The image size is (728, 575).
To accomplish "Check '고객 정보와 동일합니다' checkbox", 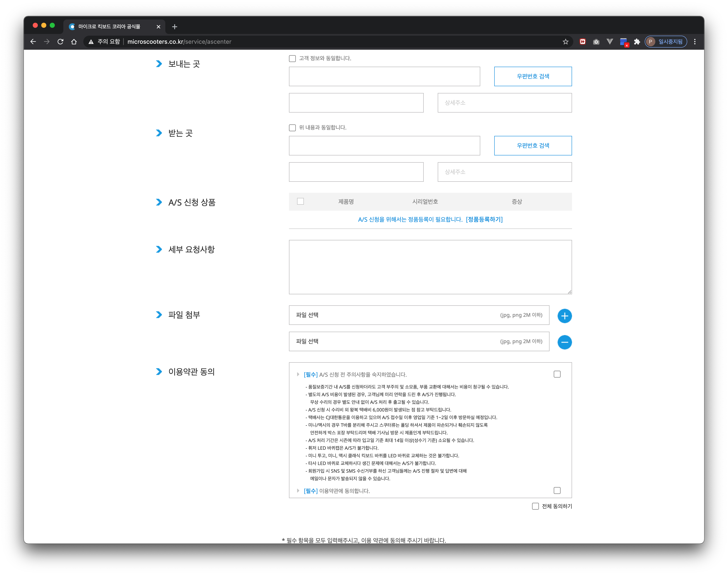I will (292, 59).
